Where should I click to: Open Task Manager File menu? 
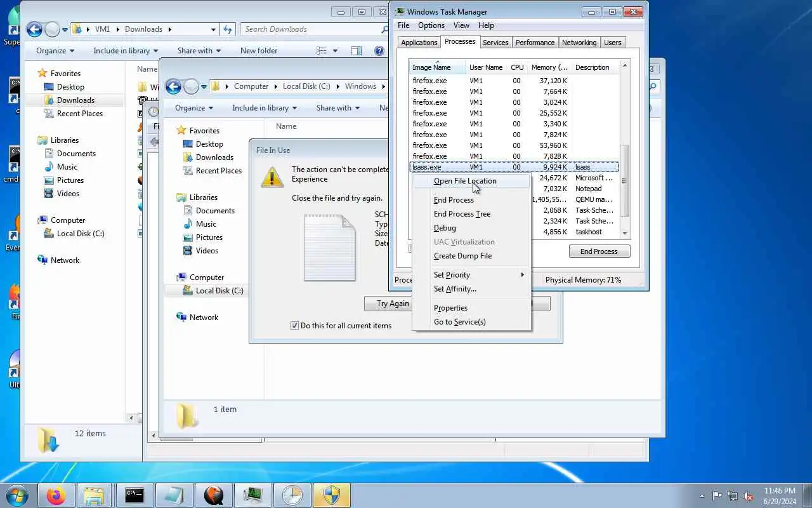[x=403, y=25]
